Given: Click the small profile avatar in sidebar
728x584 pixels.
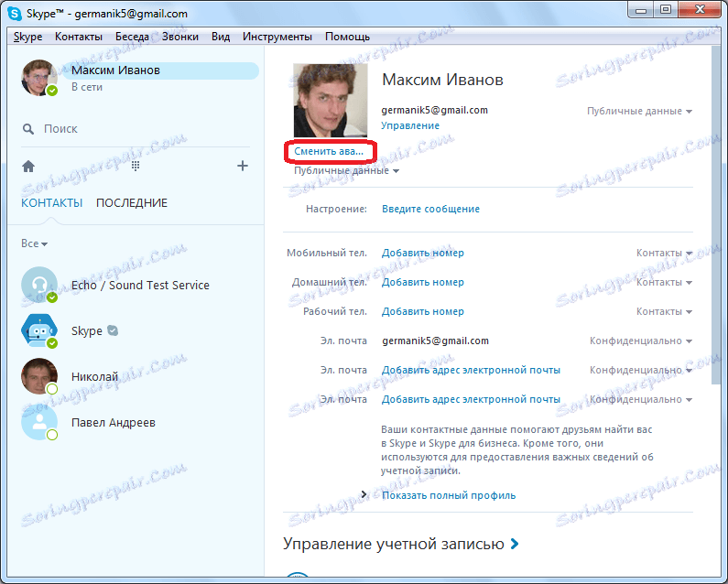Looking at the screenshot, I should (x=39, y=78).
